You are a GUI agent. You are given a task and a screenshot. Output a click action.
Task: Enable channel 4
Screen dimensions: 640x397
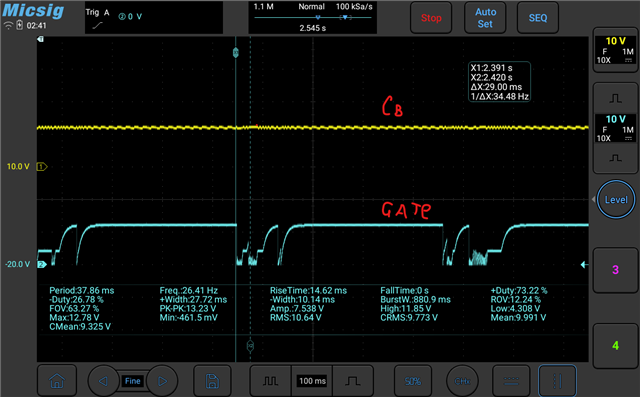615,346
